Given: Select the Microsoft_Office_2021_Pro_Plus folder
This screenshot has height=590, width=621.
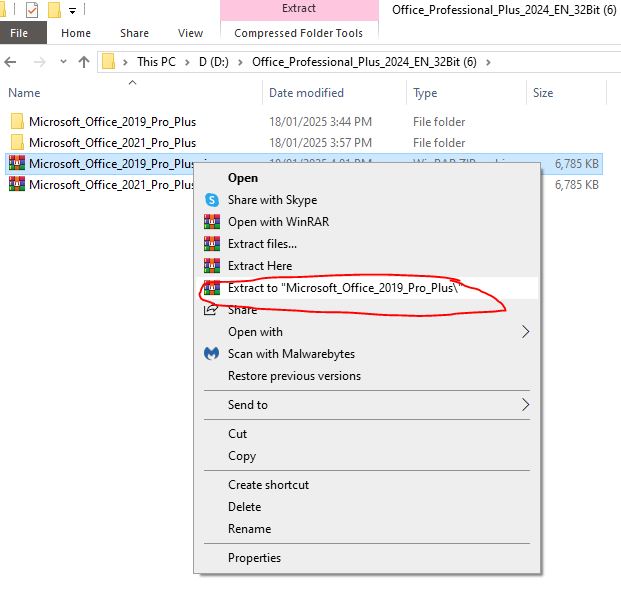Looking at the screenshot, I should 112,143.
